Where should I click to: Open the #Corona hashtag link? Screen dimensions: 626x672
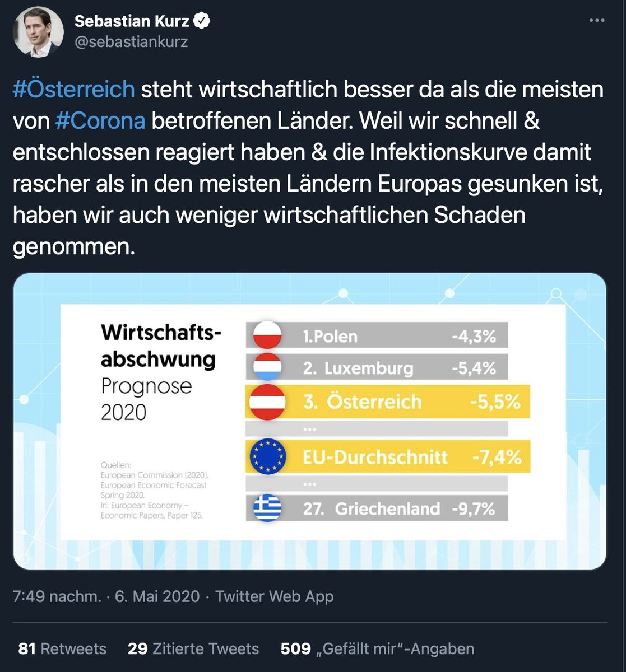point(100,121)
